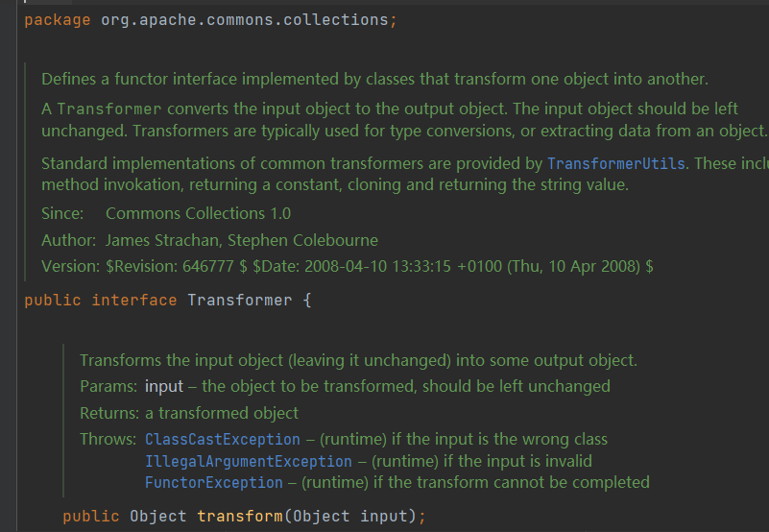Viewport: 769px width, 532px height.
Task: Click the Commons Collections 1.0 since text
Action: 198,213
